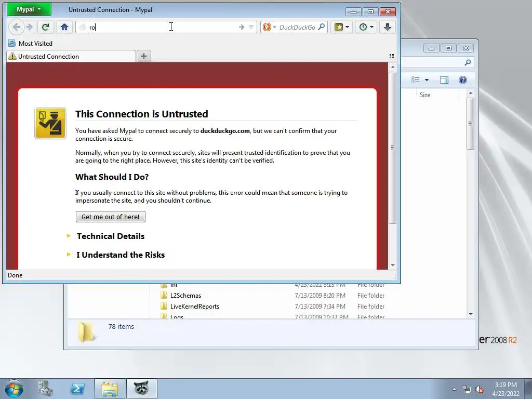Go forward with the forward arrow
This screenshot has width=532, height=399.
30,27
